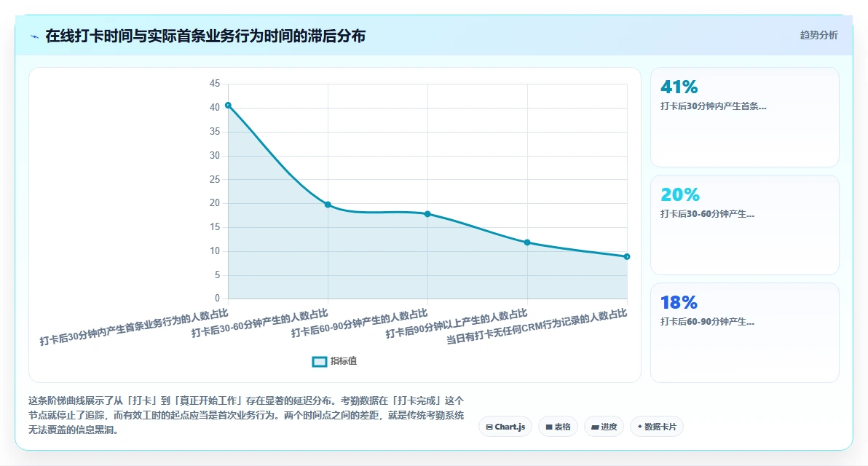
Task: Select the Chart.js tag button
Action: pyautogui.click(x=505, y=427)
